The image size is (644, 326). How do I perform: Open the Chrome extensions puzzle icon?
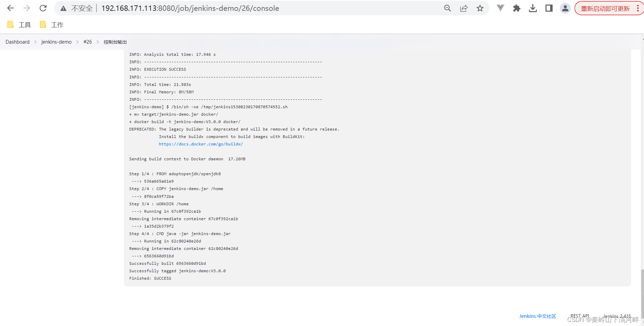(x=516, y=8)
